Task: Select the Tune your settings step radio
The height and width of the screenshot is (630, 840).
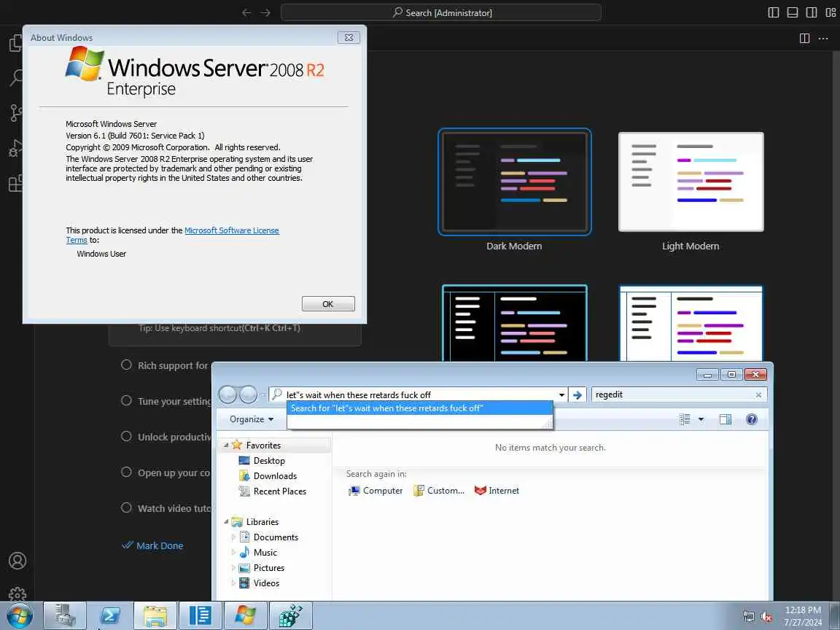Action: pos(126,400)
